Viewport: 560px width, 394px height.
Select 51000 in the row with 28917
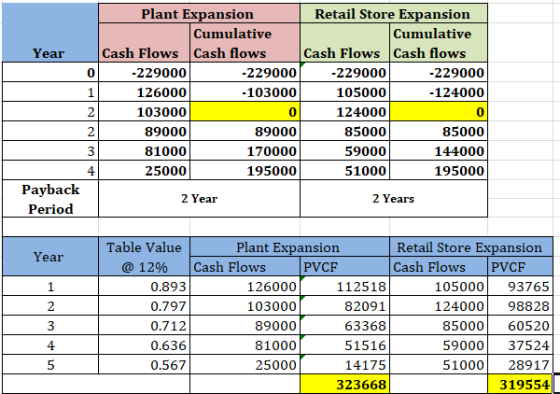click(x=438, y=364)
